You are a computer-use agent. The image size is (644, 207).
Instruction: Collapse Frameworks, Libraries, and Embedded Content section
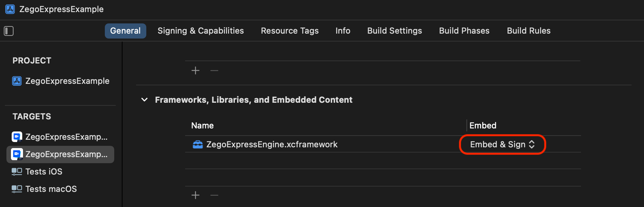pyautogui.click(x=144, y=100)
